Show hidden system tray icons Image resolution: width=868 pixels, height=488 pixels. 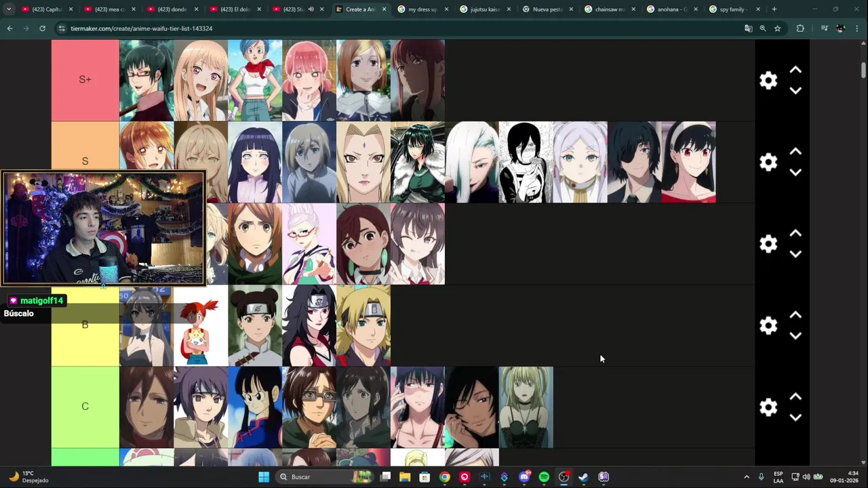click(747, 477)
